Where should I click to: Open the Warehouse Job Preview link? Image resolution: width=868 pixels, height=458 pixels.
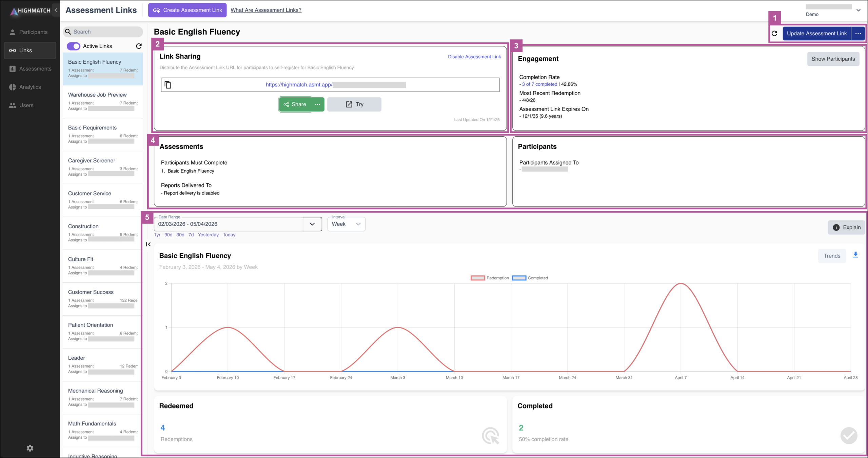click(103, 102)
